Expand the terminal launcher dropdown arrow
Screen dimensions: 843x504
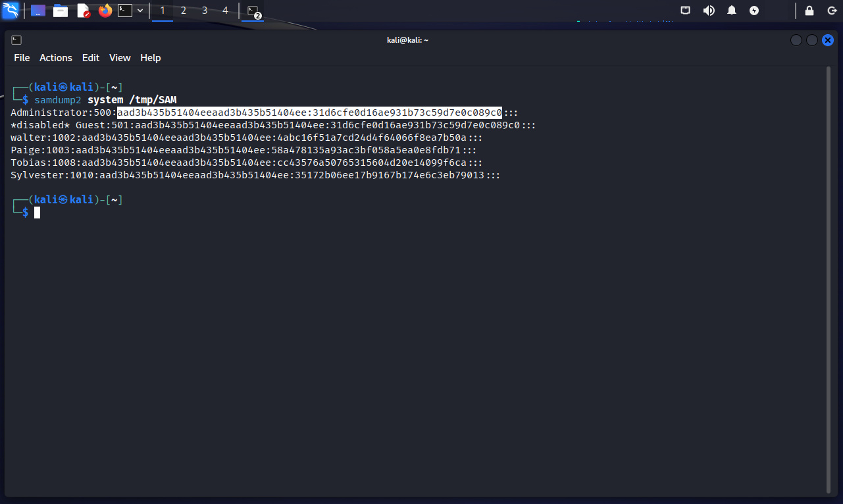tap(140, 11)
